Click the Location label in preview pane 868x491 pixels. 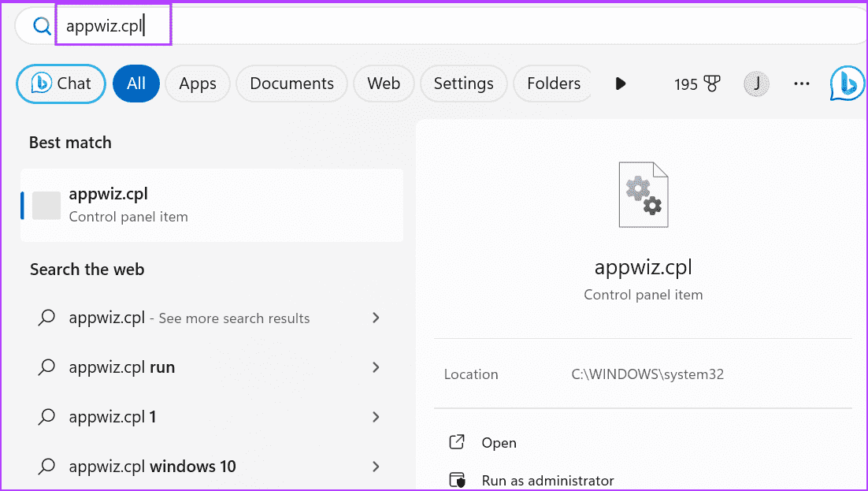(x=471, y=374)
